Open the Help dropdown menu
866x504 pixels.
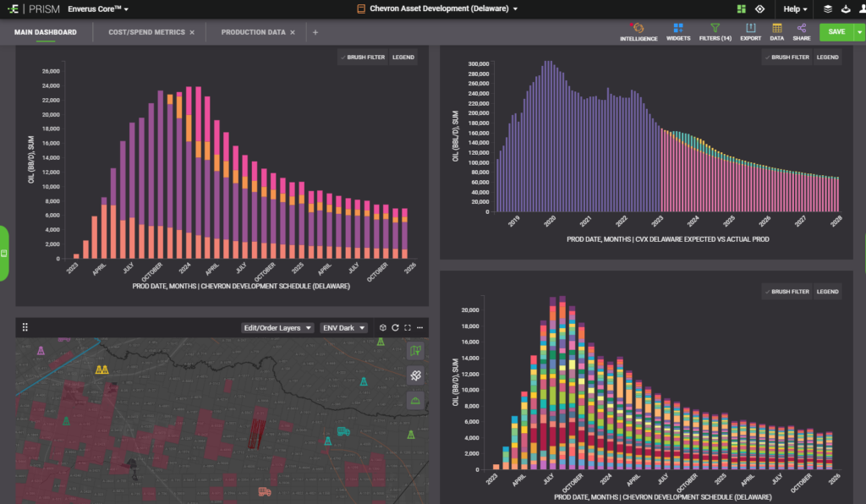pyautogui.click(x=795, y=8)
